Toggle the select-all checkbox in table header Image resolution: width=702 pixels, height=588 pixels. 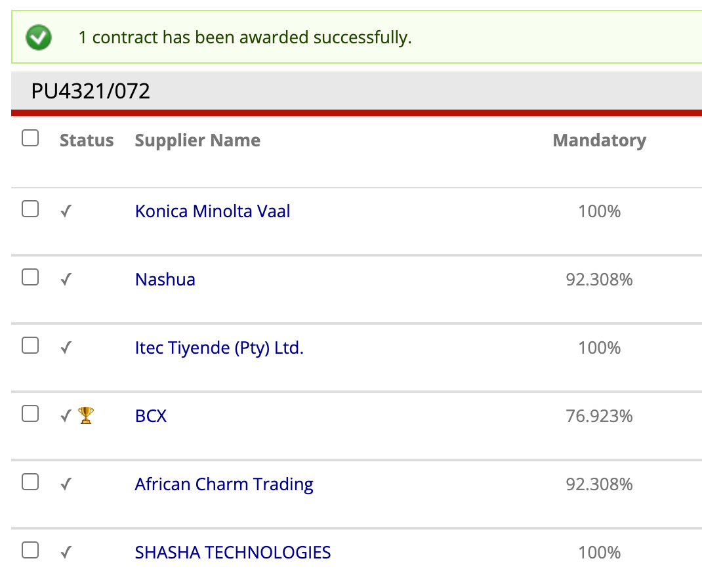[30, 138]
